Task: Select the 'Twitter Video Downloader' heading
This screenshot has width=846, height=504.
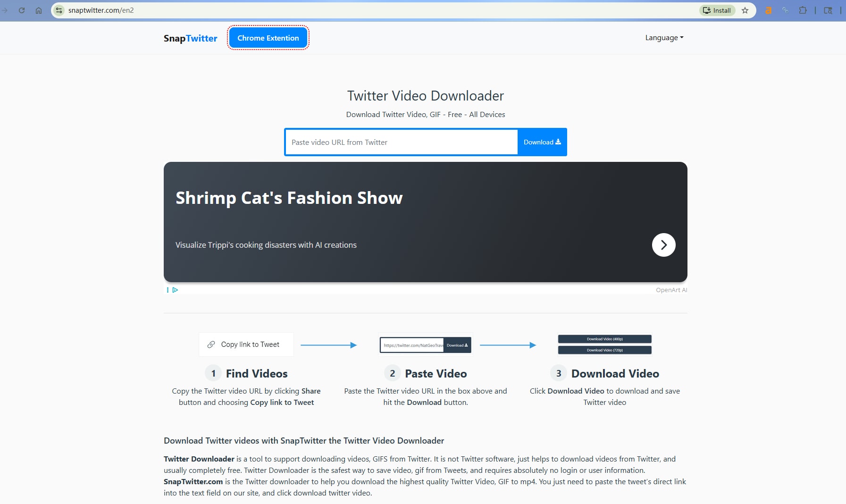Action: point(426,96)
